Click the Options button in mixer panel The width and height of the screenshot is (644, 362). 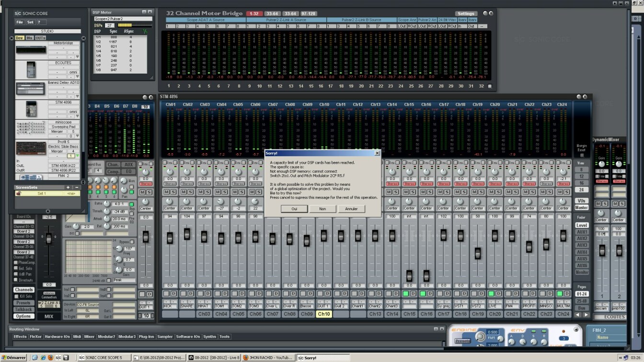point(23,317)
